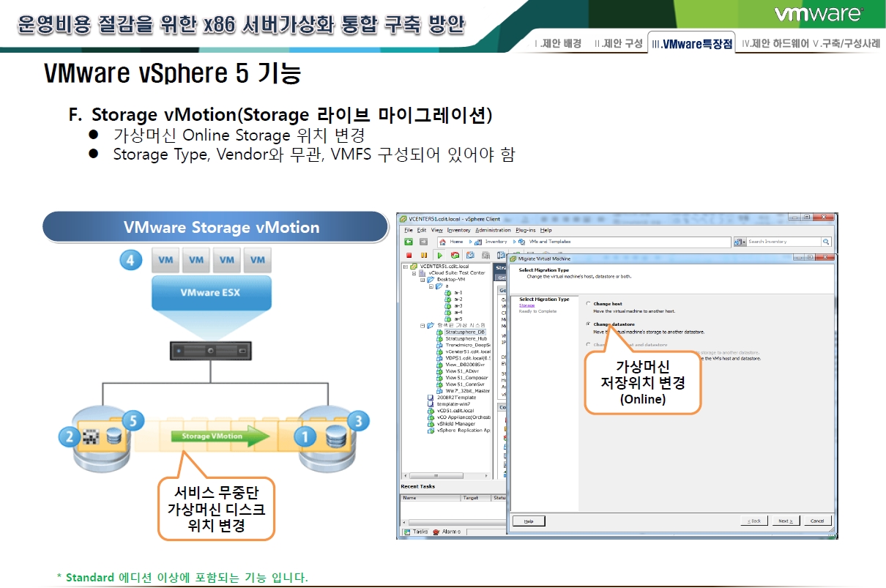Click the Target column header in Recent Tasks
This screenshot has height=588, width=886.
(476, 498)
